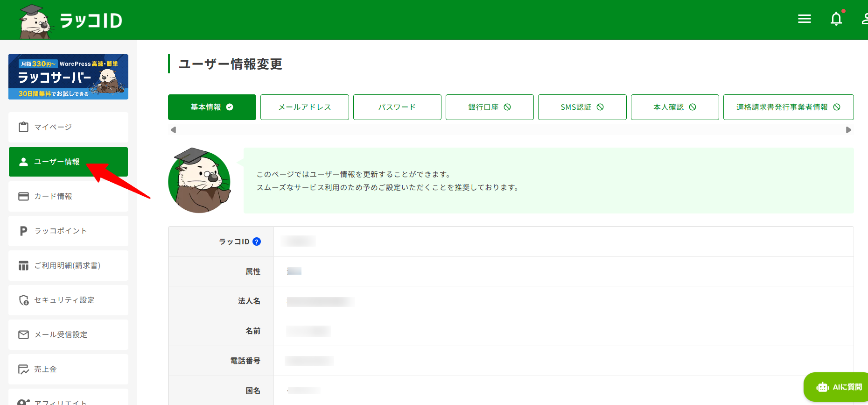
Task: Open the hamburger menu in header
Action: (x=804, y=19)
